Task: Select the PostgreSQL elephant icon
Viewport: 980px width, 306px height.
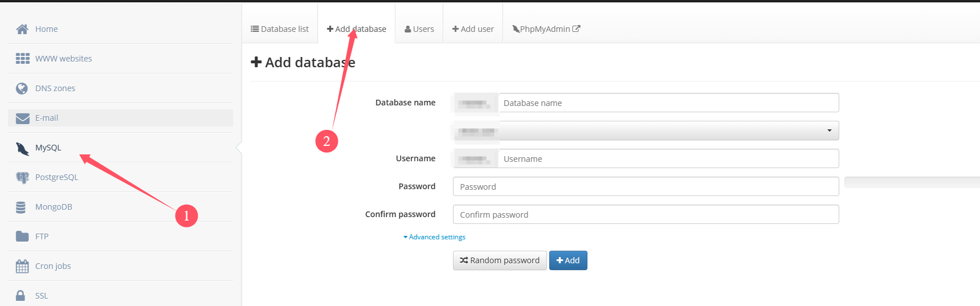Action: [22, 178]
